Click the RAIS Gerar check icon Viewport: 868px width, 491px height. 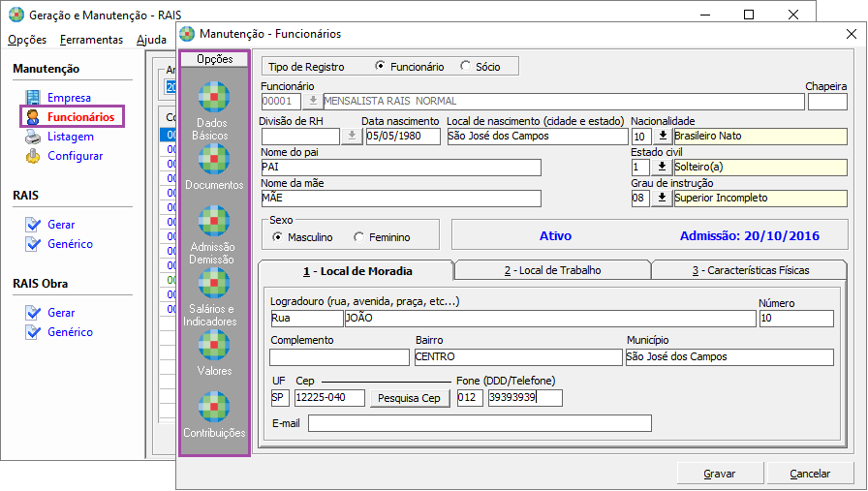[33, 224]
